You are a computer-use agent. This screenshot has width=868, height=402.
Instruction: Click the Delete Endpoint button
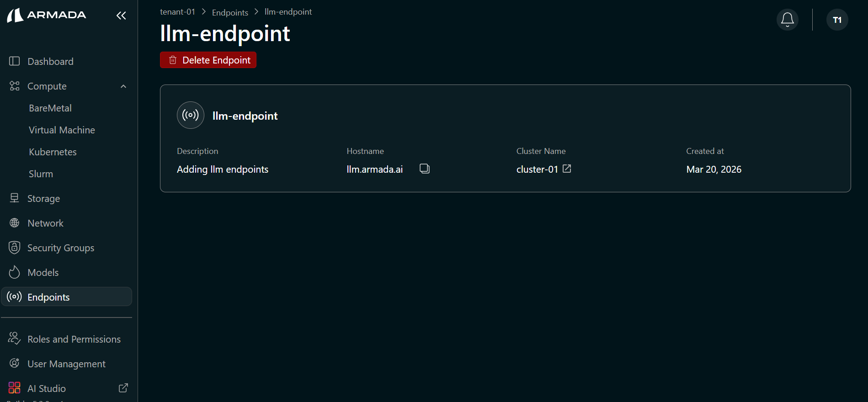click(x=208, y=60)
